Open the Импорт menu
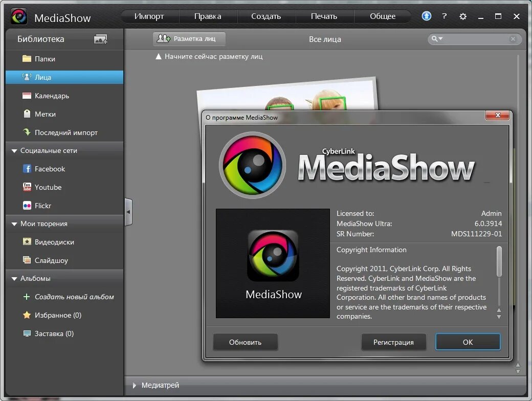Screen dimensions: 532x401 [149, 16]
